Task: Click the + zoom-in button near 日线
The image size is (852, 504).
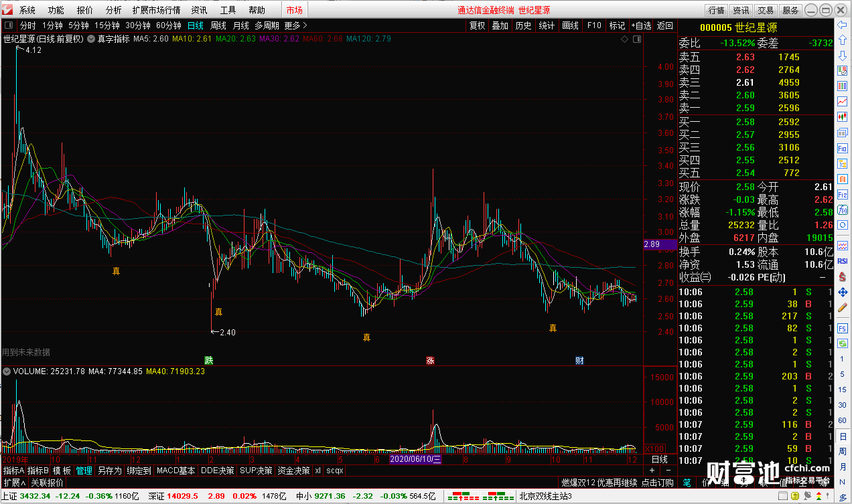Action: [652, 471]
